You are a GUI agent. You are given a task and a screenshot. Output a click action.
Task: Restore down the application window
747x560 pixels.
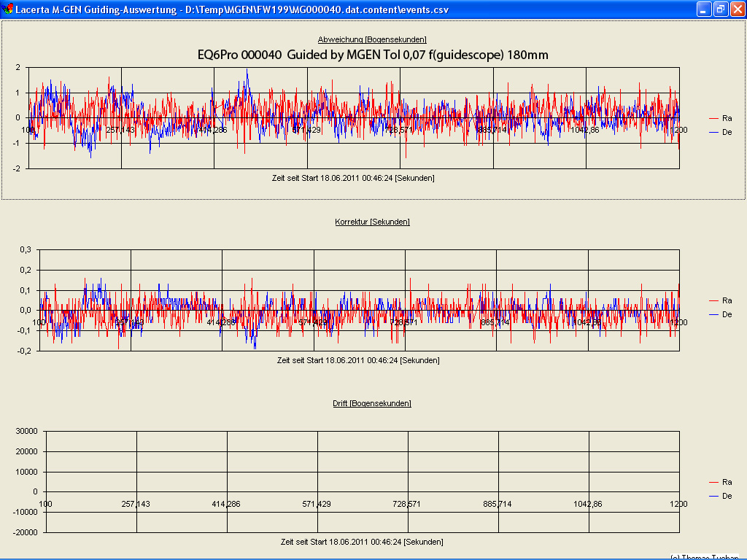coord(720,9)
